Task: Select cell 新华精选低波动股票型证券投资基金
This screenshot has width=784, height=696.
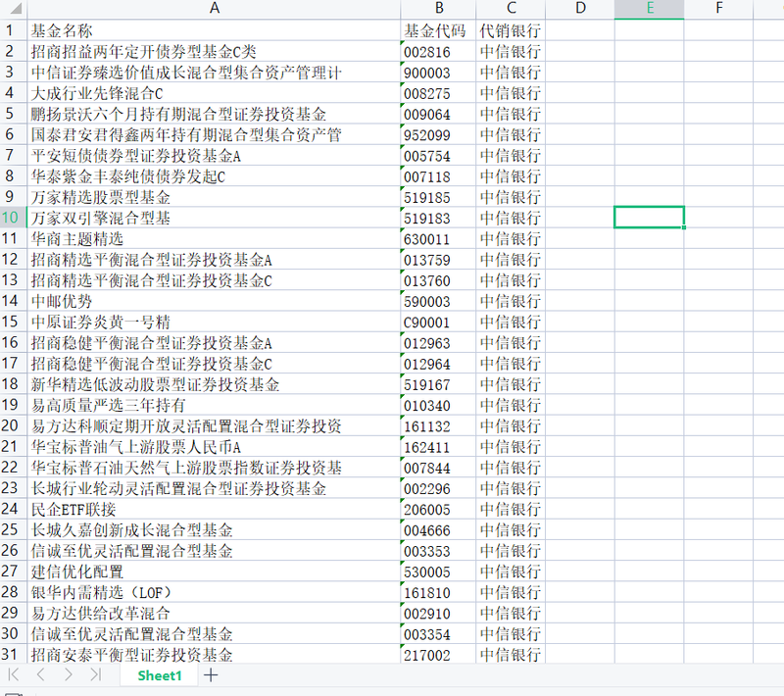Action: tap(214, 384)
